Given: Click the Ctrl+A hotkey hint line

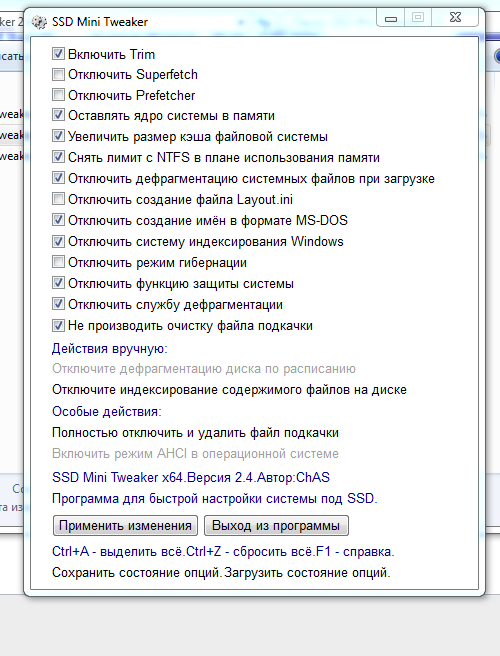Looking at the screenshot, I should (x=223, y=551).
